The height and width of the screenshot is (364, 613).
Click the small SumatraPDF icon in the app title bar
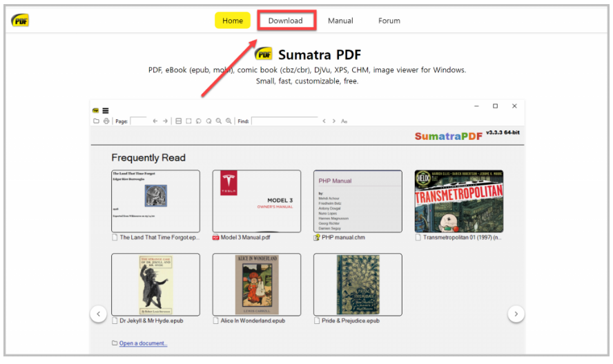95,111
